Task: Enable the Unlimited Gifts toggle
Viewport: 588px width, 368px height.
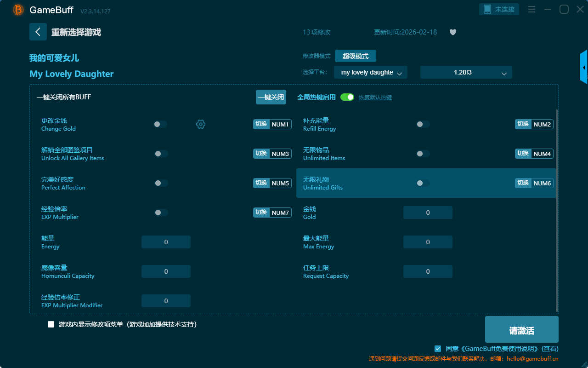Action: [423, 183]
